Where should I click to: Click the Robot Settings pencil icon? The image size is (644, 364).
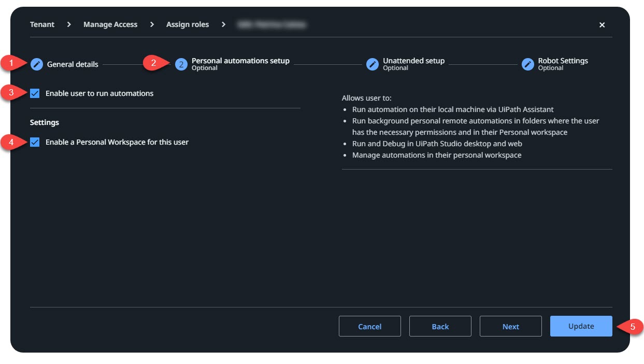pyautogui.click(x=527, y=64)
